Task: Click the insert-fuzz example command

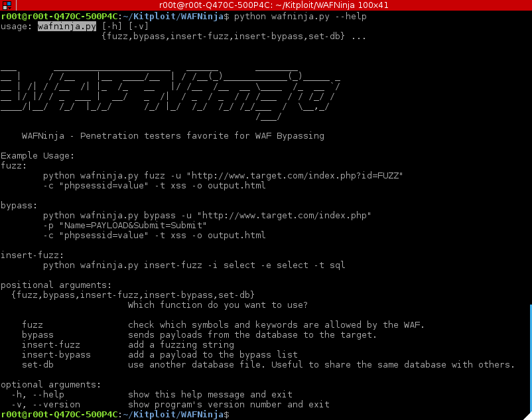Action: click(x=194, y=265)
